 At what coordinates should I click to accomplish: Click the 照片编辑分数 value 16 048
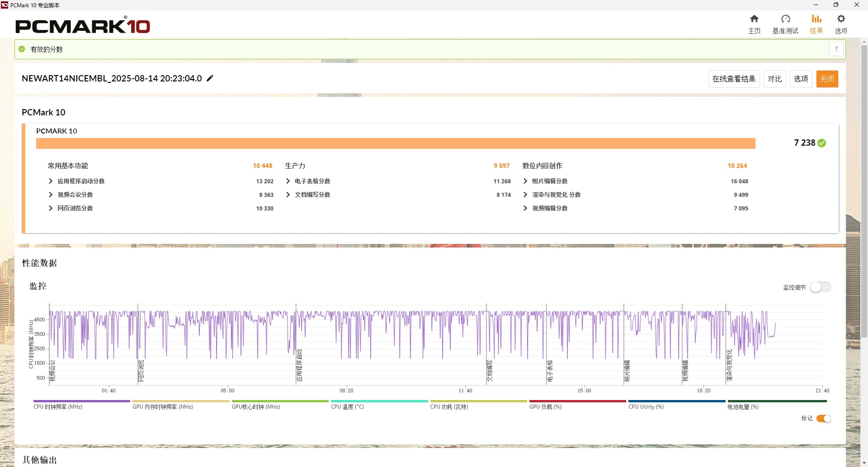740,181
